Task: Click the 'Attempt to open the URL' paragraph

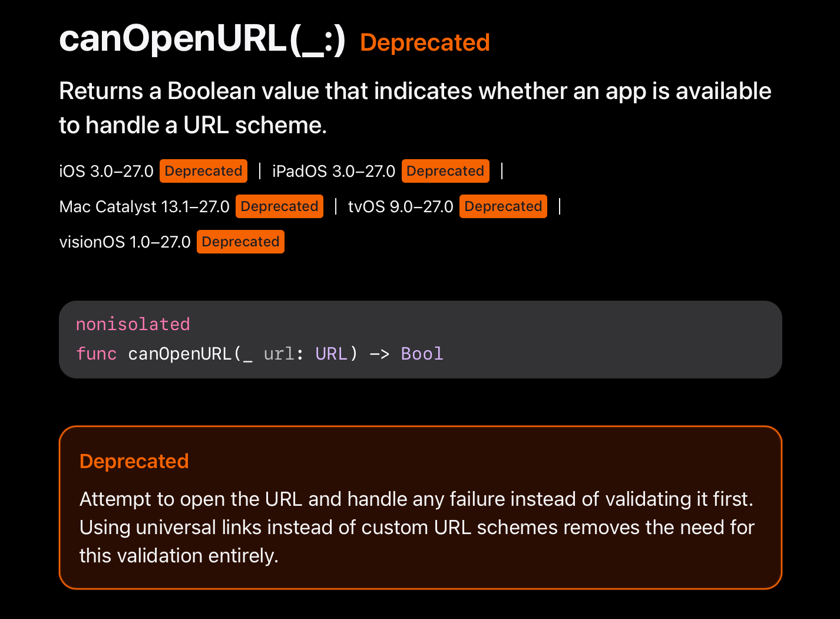Action: 417,527
